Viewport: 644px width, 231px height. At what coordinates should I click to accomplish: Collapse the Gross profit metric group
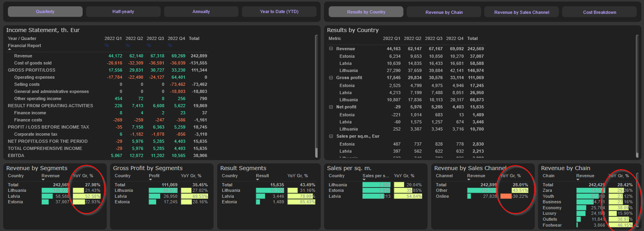(331, 78)
